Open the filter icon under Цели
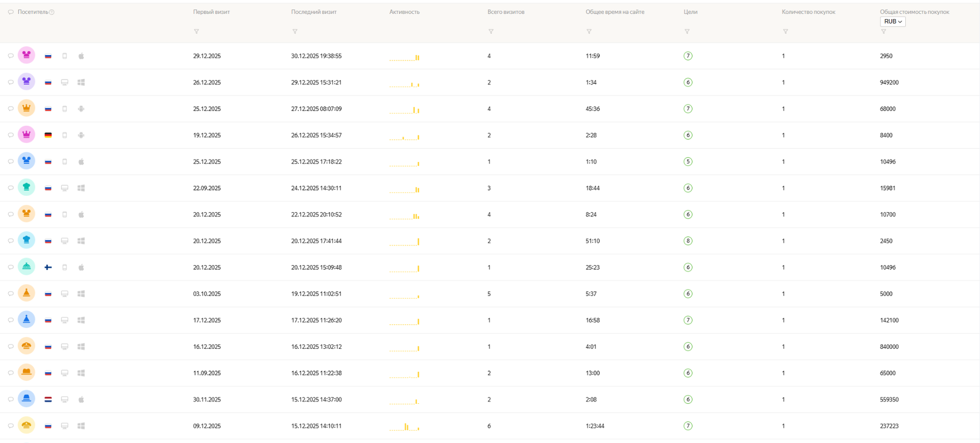This screenshot has height=443, width=980. click(687, 32)
